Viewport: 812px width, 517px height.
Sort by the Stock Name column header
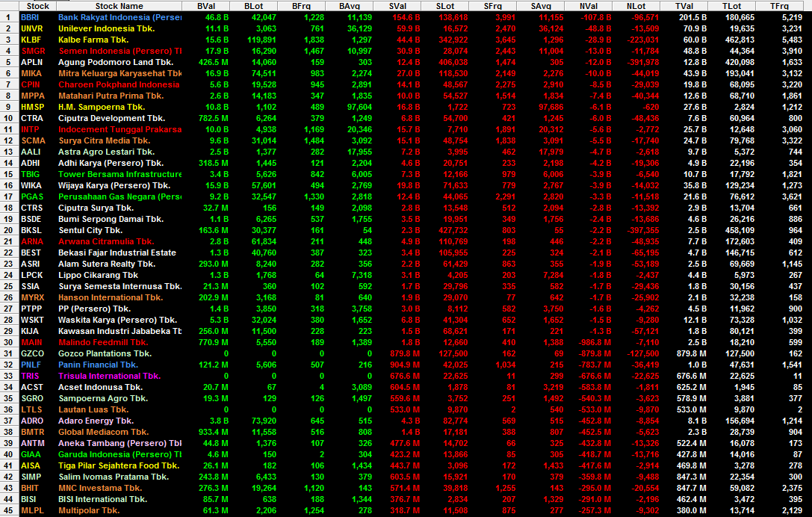click(119, 6)
